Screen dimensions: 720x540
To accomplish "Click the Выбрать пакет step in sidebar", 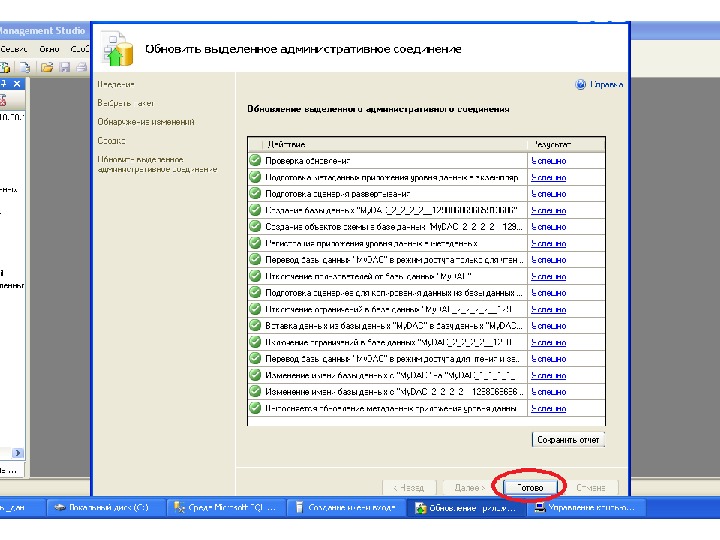I will [125, 103].
